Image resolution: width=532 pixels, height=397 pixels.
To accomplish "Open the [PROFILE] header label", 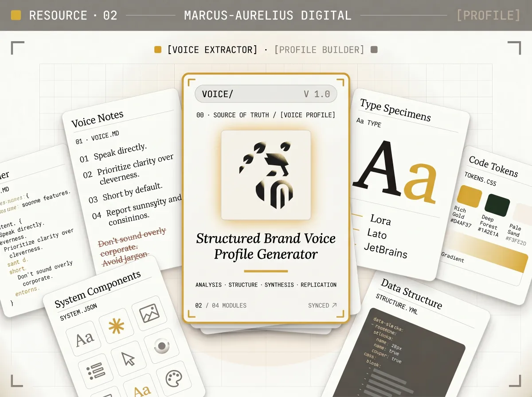I will (489, 16).
